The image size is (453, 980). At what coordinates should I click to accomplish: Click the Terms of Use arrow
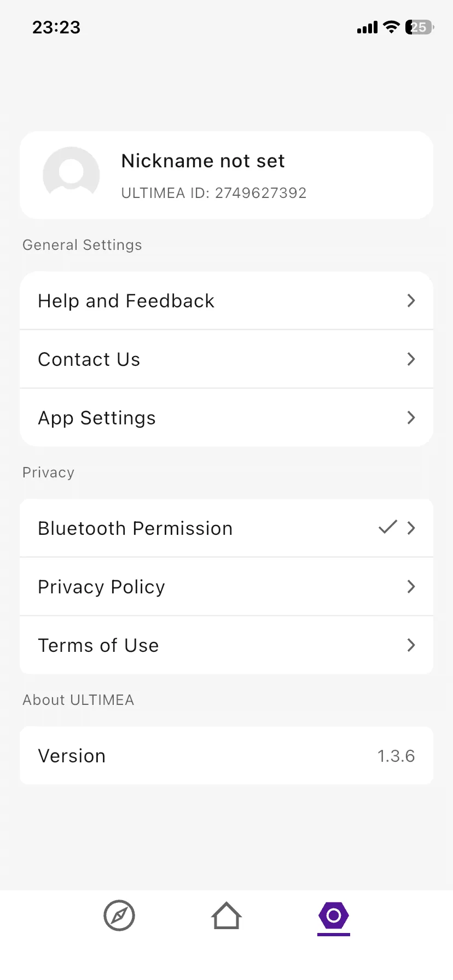[411, 645]
